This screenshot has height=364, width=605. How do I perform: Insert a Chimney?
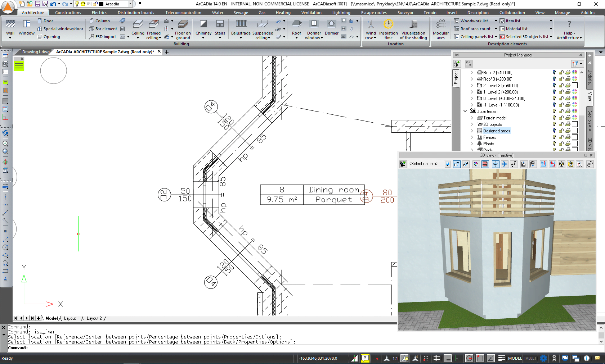(x=203, y=28)
